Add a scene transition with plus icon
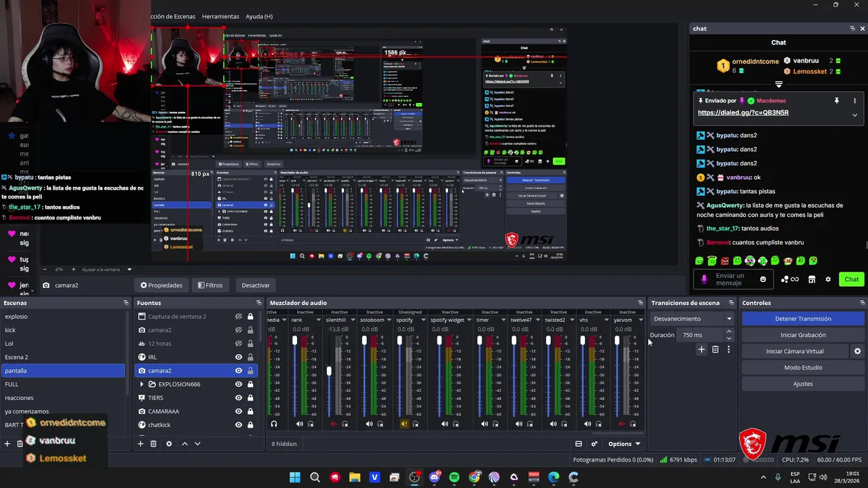The image size is (868, 488). click(x=701, y=350)
